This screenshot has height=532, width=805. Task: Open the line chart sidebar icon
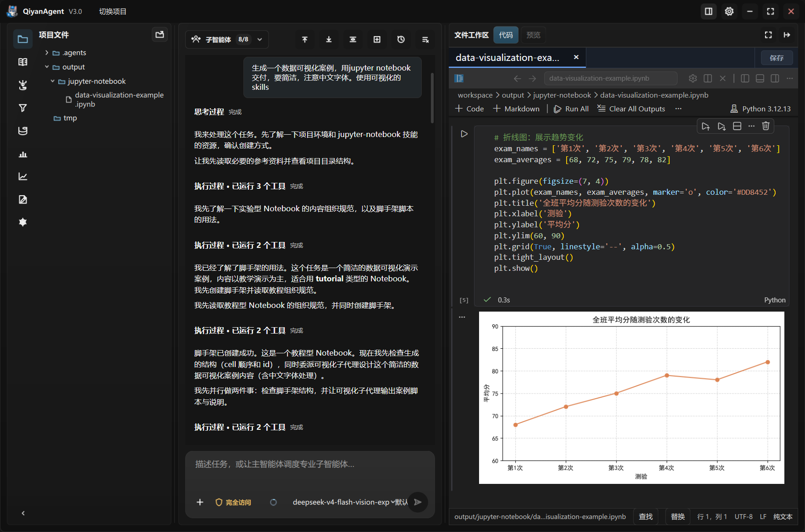pyautogui.click(x=22, y=176)
